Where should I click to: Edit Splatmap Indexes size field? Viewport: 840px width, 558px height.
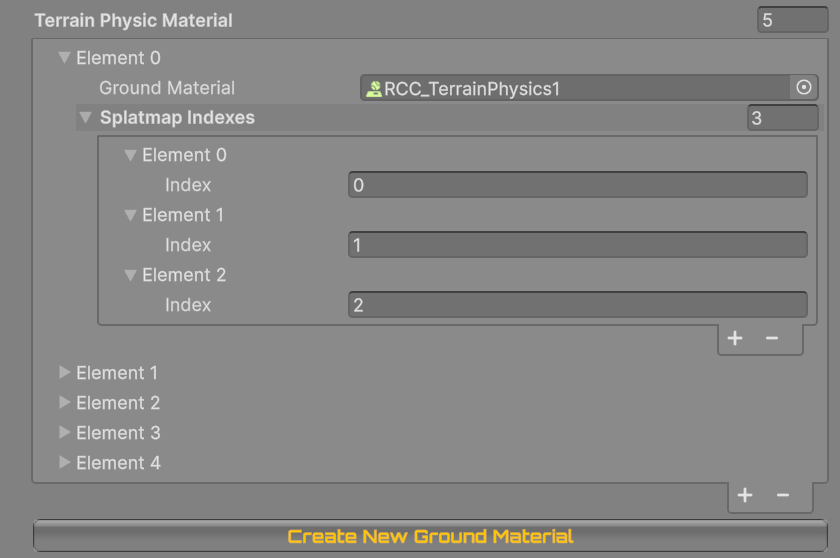[783, 118]
